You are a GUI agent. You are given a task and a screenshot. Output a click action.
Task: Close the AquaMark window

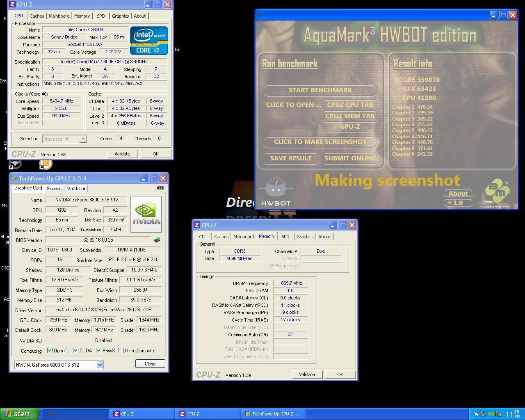513,15
